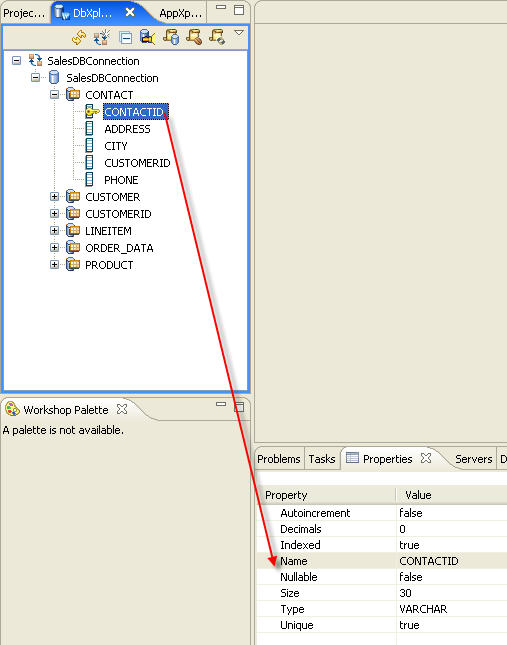This screenshot has height=645, width=507.
Task: Expand the CUSTOMER table node
Action: tap(54, 197)
